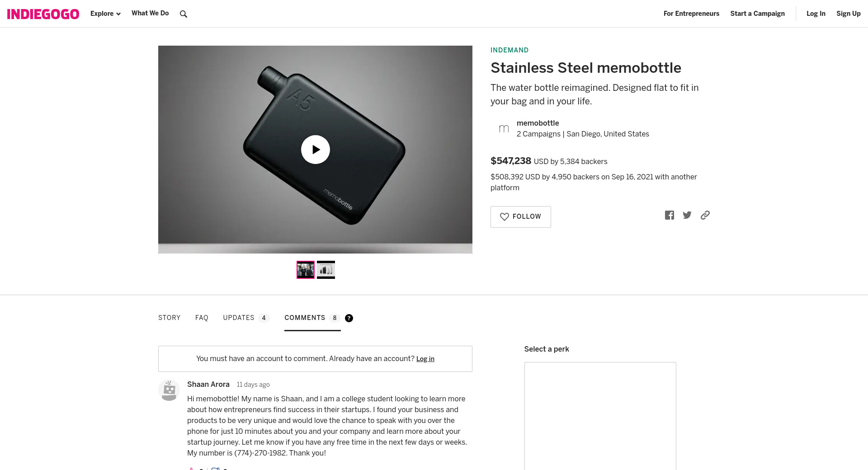Click Start a Campaign

[757, 14]
